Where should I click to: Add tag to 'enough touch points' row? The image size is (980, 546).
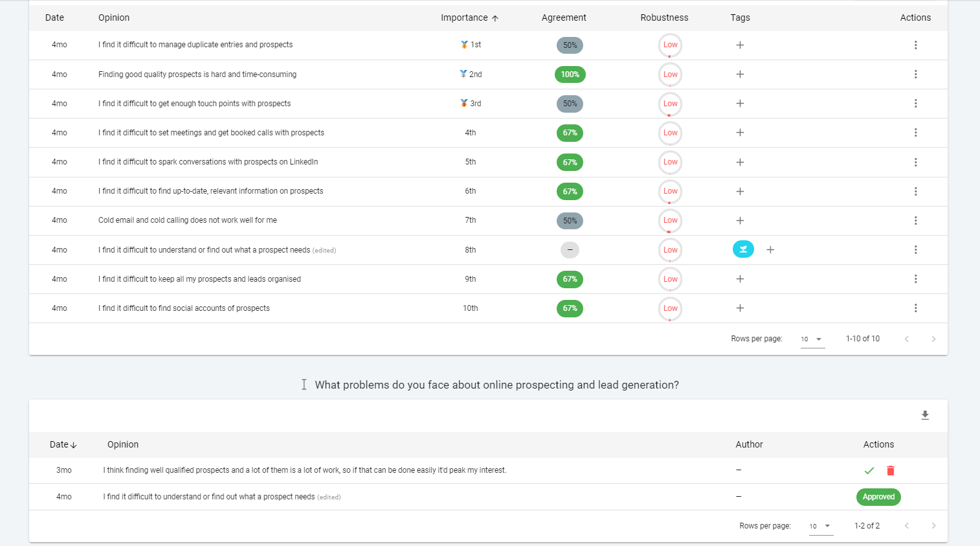click(740, 103)
